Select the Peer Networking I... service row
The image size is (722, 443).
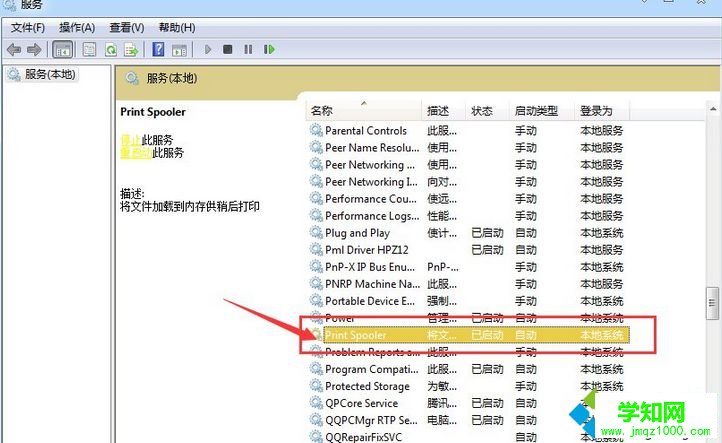[x=468, y=182]
